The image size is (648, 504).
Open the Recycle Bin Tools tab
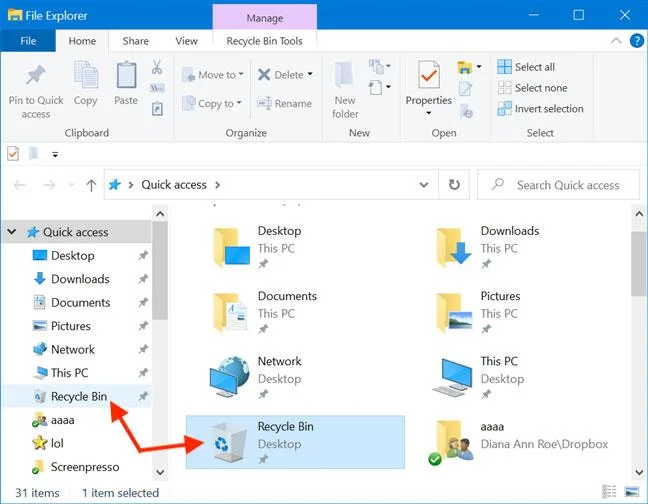tap(264, 40)
